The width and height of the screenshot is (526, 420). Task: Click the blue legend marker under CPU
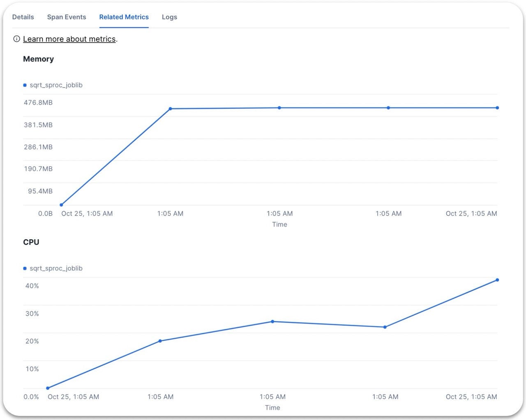(x=25, y=268)
